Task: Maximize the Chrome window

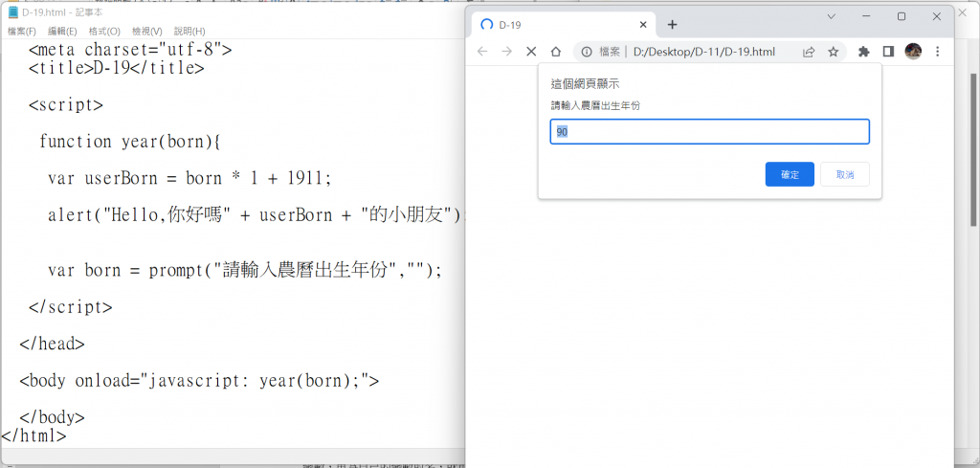Action: [x=902, y=17]
